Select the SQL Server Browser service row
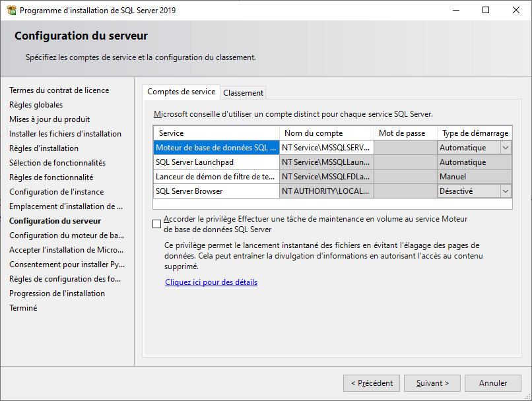The image size is (532, 401). [x=216, y=191]
